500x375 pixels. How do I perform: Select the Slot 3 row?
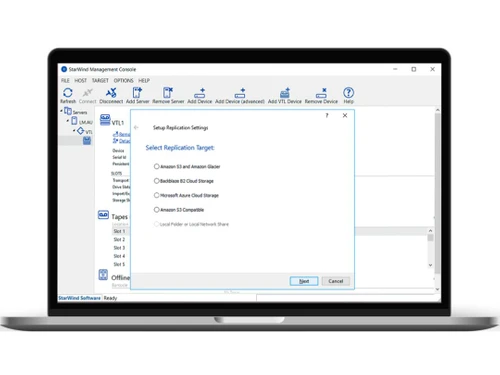[x=119, y=248]
